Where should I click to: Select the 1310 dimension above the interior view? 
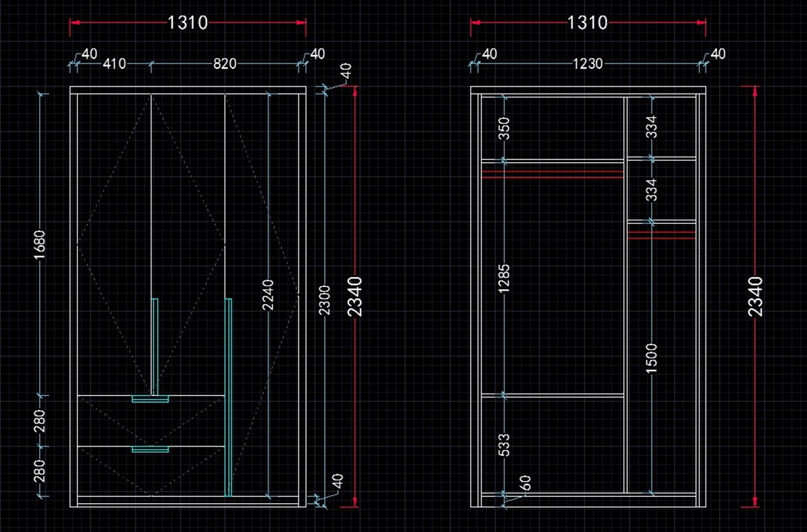588,23
